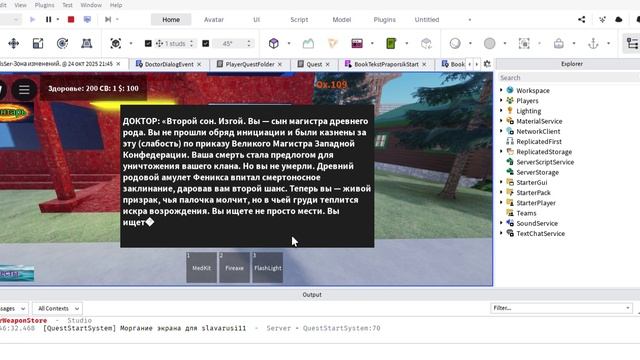Click the Group selection icon

tap(524, 43)
